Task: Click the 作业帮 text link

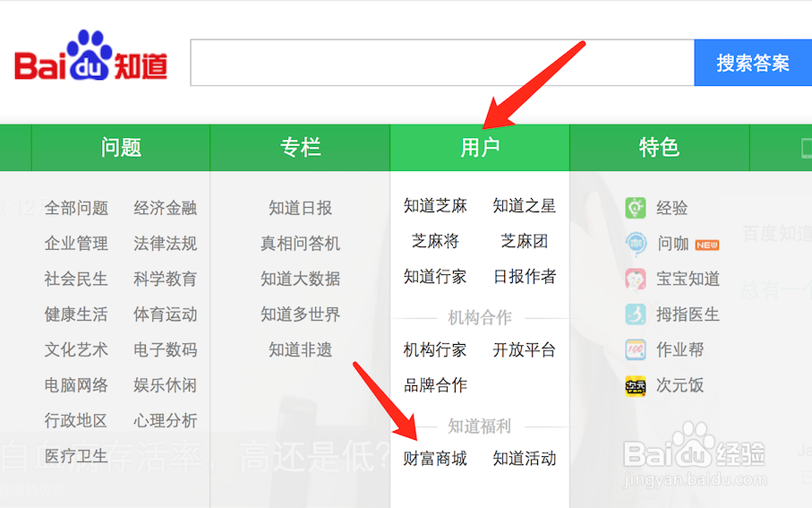Action: 680,349
